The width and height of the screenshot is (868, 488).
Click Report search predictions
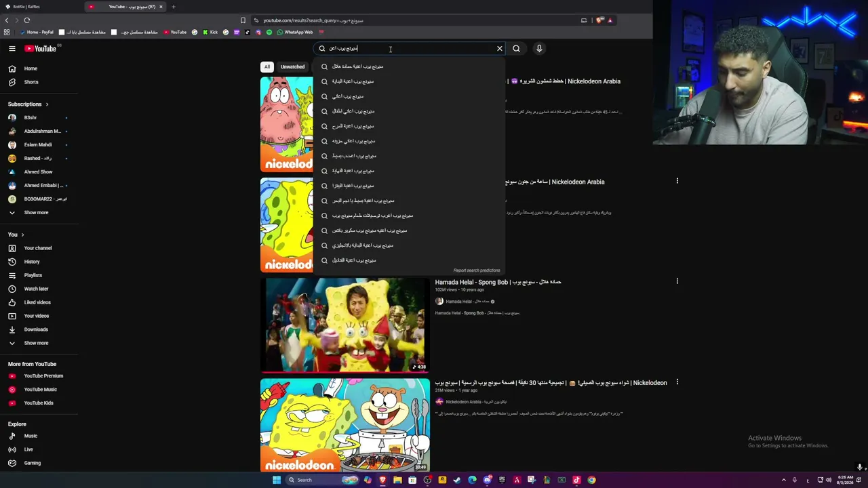click(x=477, y=270)
